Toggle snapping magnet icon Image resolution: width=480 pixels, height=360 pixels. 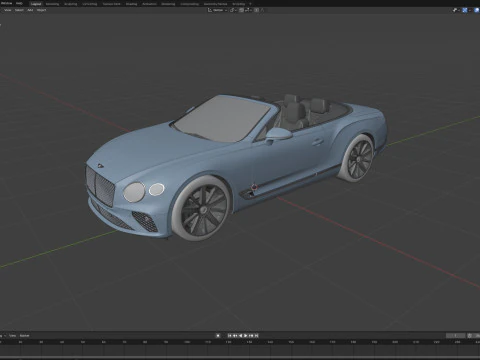point(241,10)
